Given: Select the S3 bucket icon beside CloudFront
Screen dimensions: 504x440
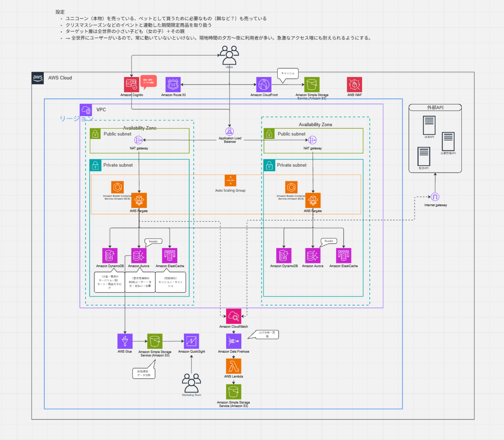Looking at the screenshot, I should point(312,84).
